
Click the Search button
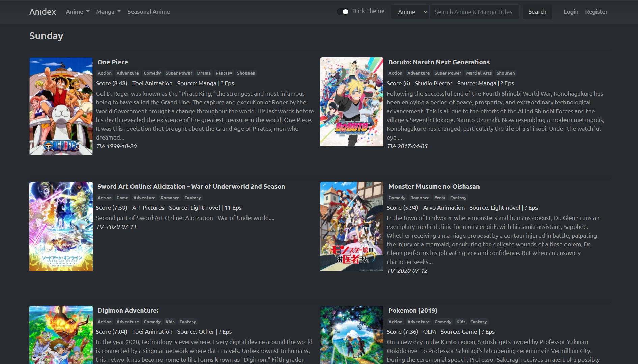pos(537,12)
